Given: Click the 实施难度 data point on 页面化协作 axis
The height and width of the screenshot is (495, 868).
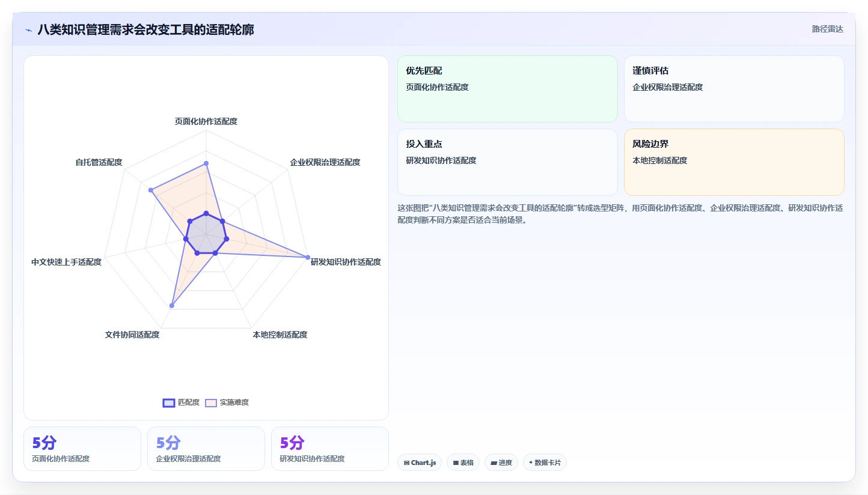Looking at the screenshot, I should (206, 163).
